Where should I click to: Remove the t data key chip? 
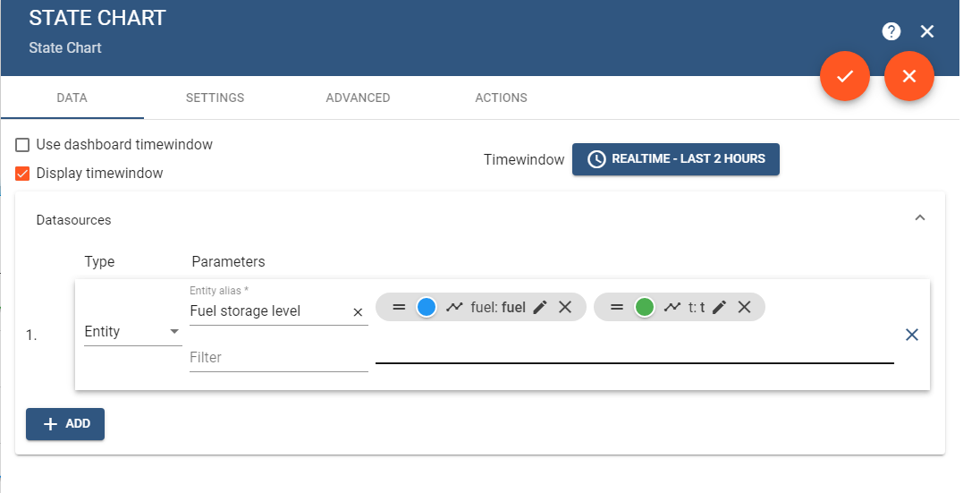(x=744, y=307)
